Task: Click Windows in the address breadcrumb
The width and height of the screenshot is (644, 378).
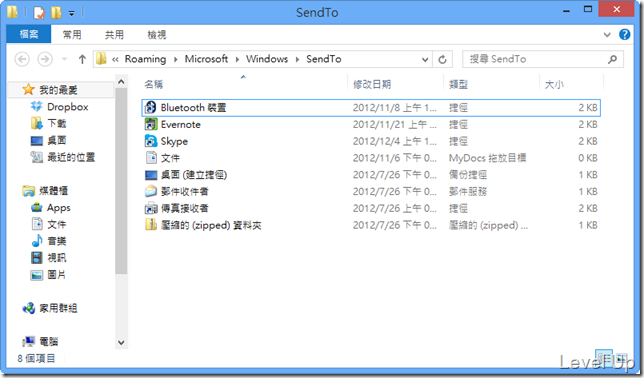Action: pyautogui.click(x=267, y=59)
